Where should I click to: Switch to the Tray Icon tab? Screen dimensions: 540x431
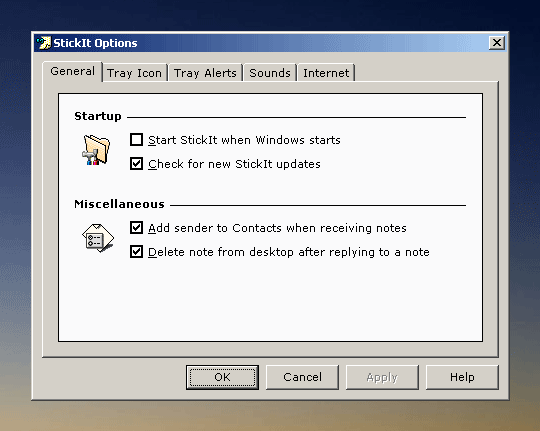pos(134,73)
